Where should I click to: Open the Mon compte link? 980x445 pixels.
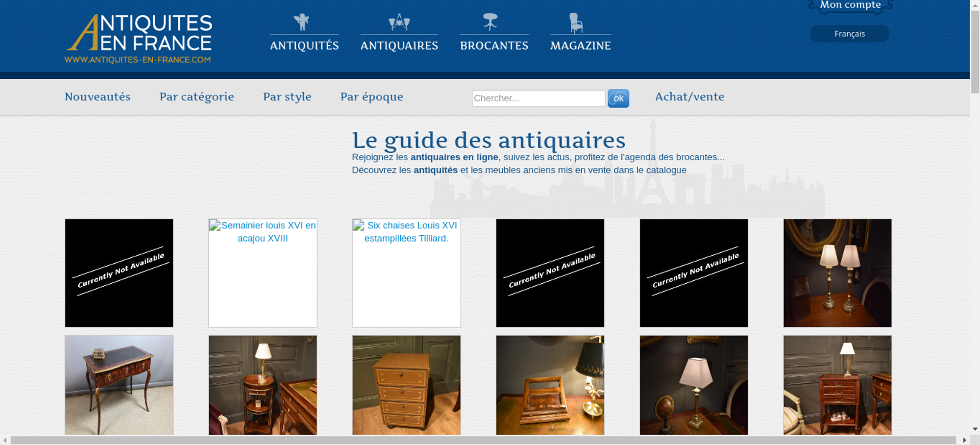point(850,5)
